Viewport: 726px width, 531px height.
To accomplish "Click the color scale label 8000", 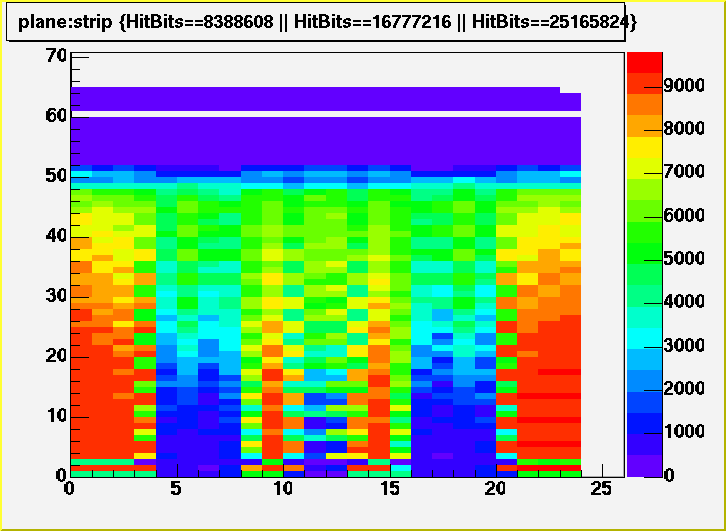I will (x=685, y=129).
